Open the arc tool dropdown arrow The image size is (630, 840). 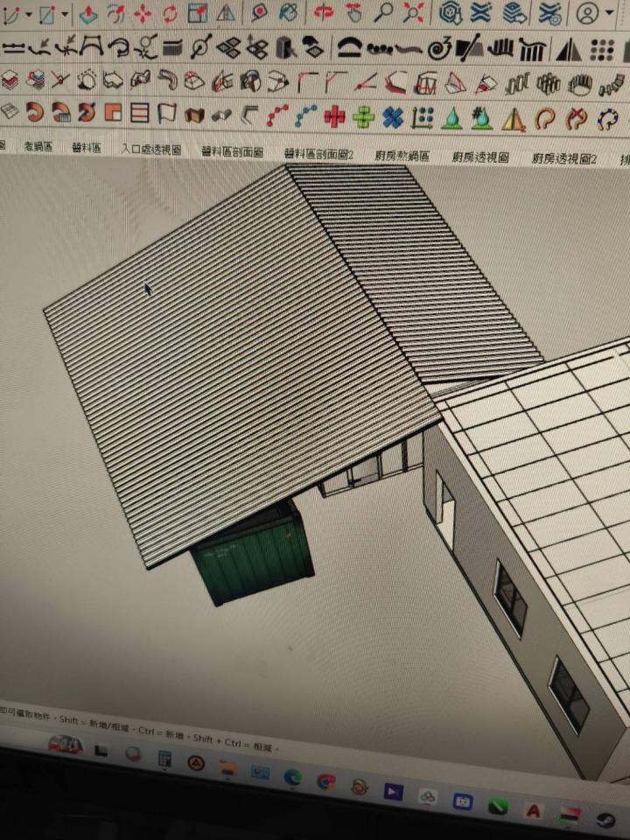[29, 14]
